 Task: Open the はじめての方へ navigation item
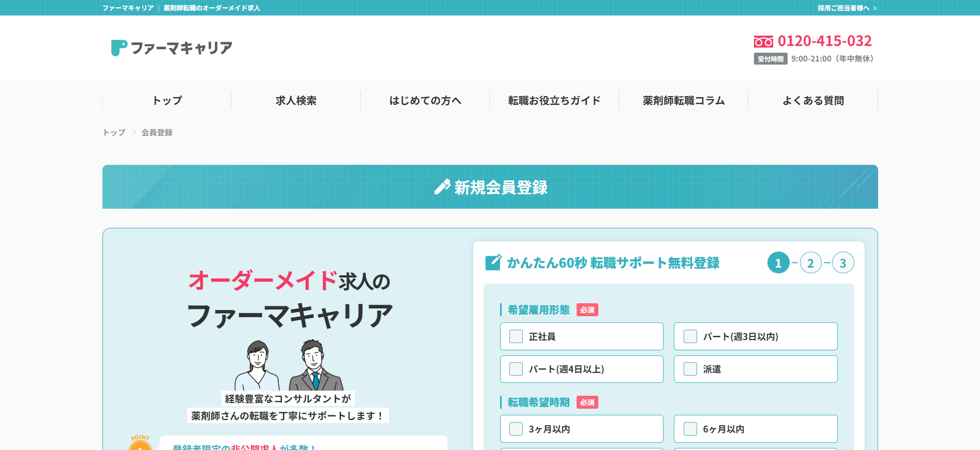[425, 100]
